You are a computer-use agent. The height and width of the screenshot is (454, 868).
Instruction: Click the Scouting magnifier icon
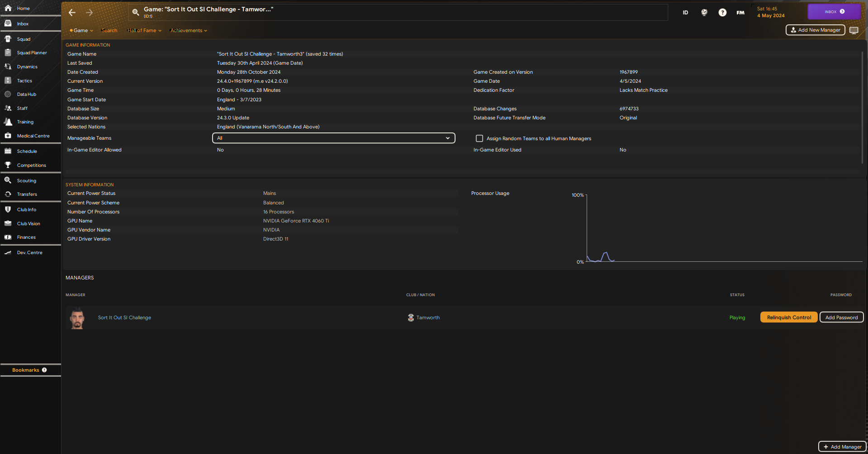click(8, 180)
